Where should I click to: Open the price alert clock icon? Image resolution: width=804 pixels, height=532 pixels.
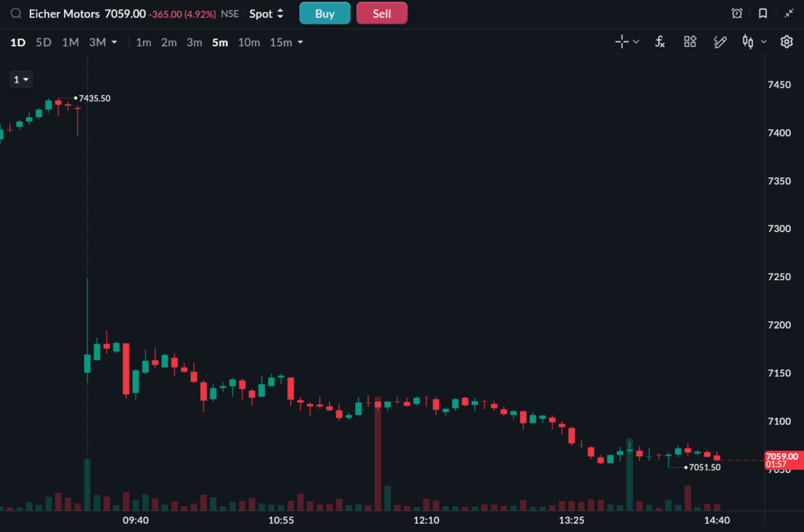coord(737,14)
